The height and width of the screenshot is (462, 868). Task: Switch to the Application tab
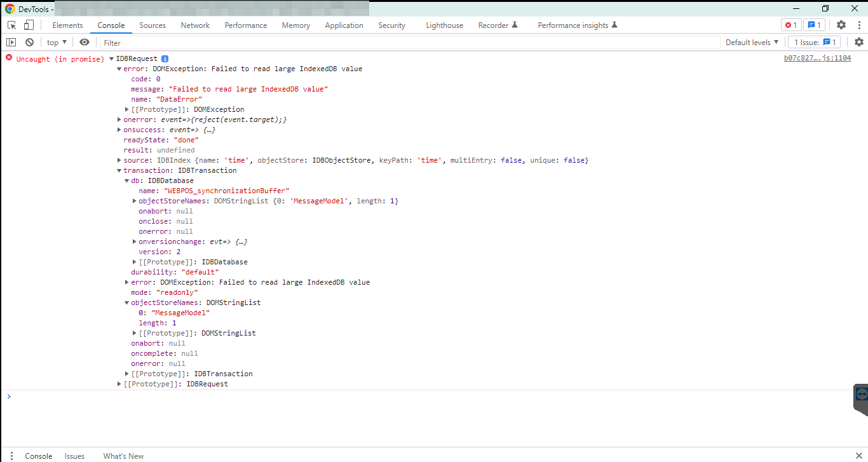tap(344, 25)
